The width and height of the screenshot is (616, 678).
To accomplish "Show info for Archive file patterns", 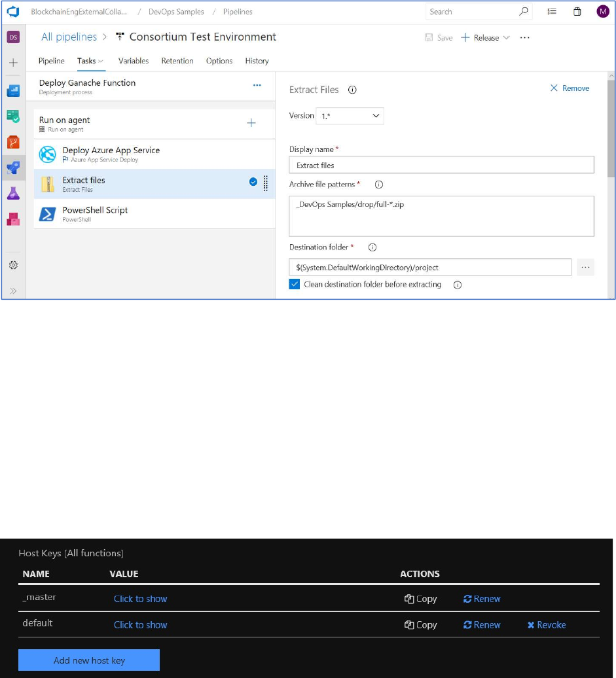I will [x=379, y=185].
